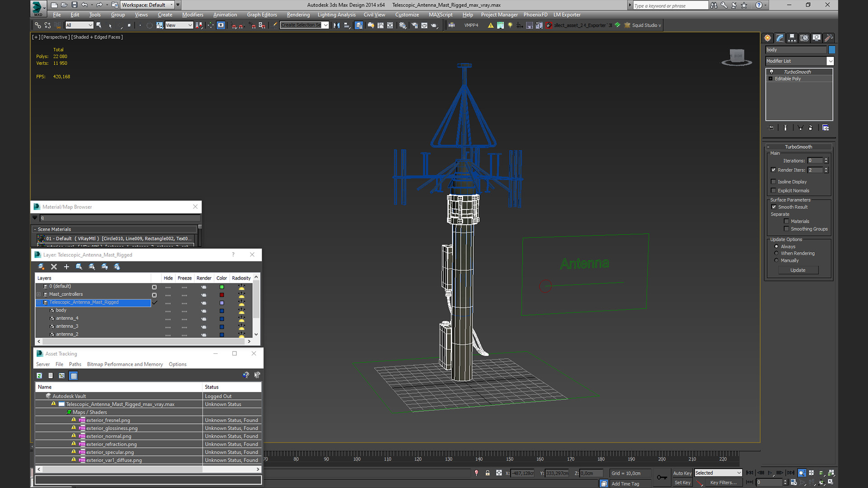Open Bitmap Performance and Memory menu in Asset Tracking

pyautogui.click(x=125, y=364)
